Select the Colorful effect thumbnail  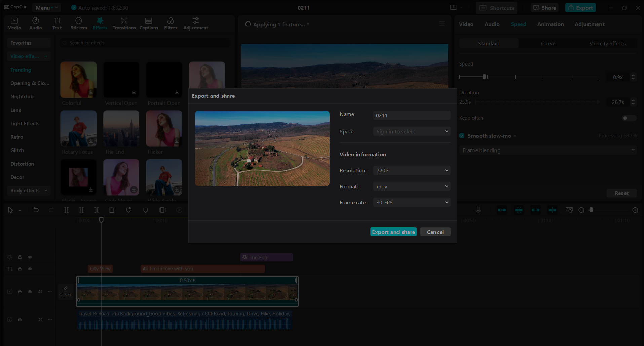(78, 80)
